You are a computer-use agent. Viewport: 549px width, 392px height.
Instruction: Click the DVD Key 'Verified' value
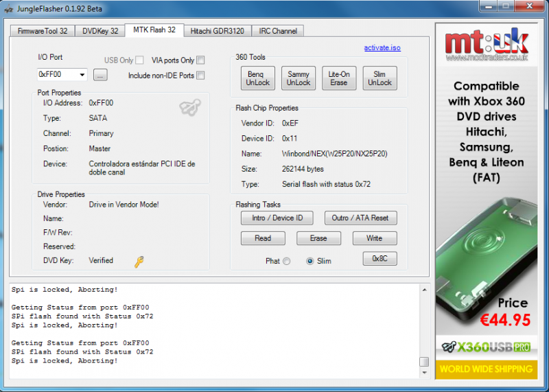pos(101,261)
